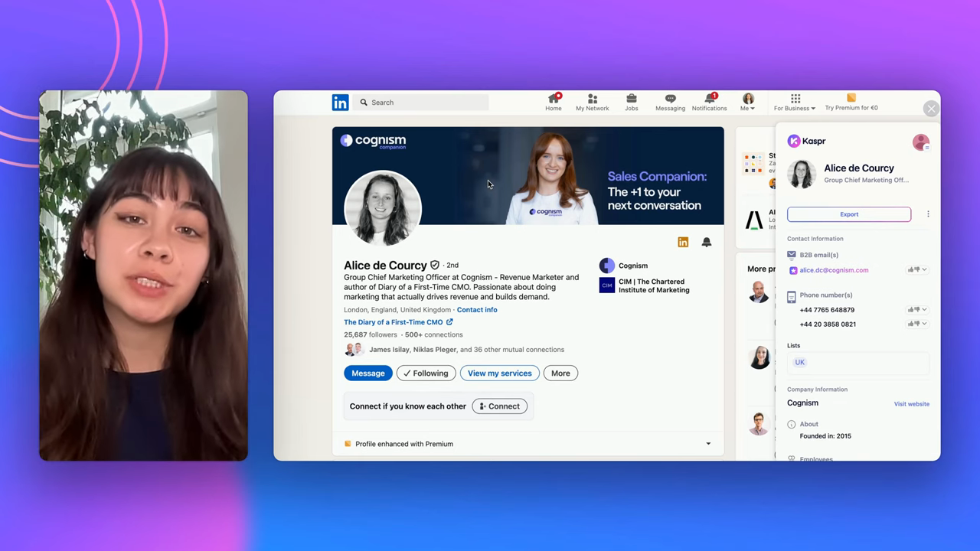Click Alice's avatar in Kaspr panel
The image size is (980, 551).
[802, 174]
